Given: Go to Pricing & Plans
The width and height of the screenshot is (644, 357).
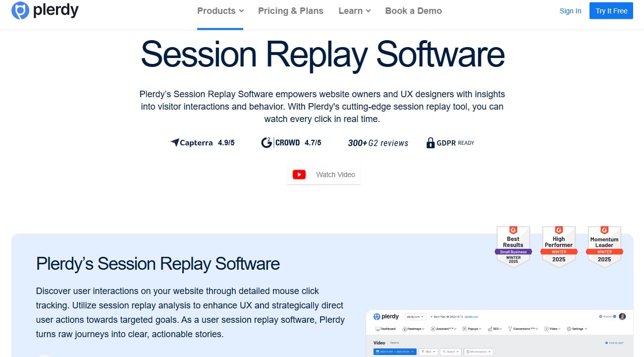Looking at the screenshot, I should 291,11.
